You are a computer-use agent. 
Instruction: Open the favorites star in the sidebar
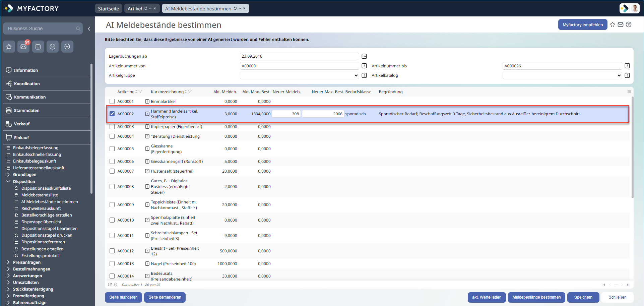(9, 47)
